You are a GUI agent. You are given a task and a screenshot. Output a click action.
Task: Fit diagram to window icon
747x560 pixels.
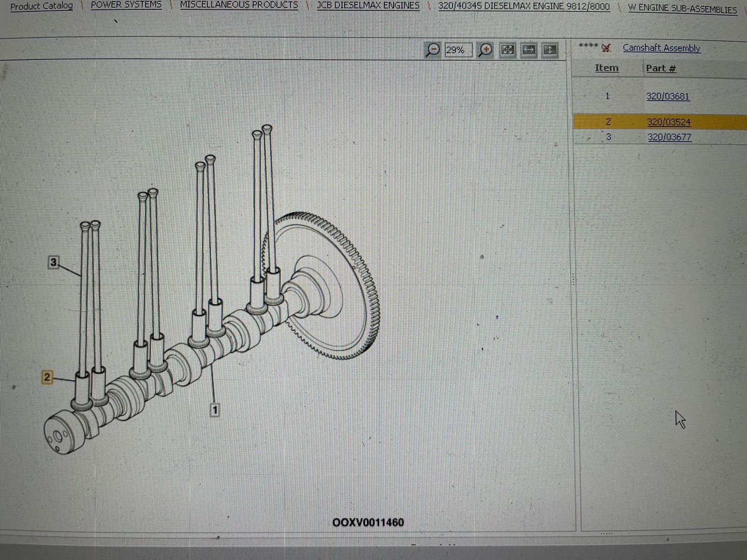507,49
